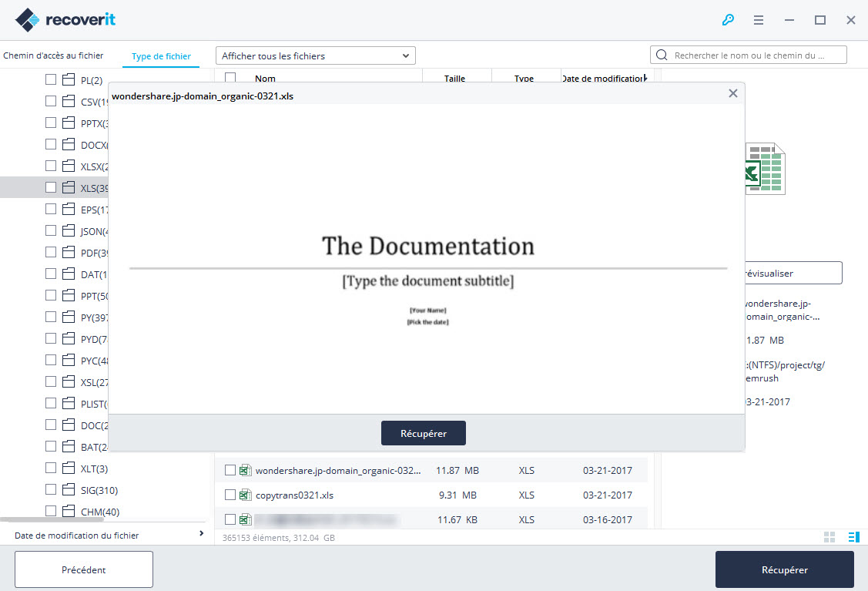Check the SIG(310) checkbox
The height and width of the screenshot is (591, 868).
coord(51,490)
